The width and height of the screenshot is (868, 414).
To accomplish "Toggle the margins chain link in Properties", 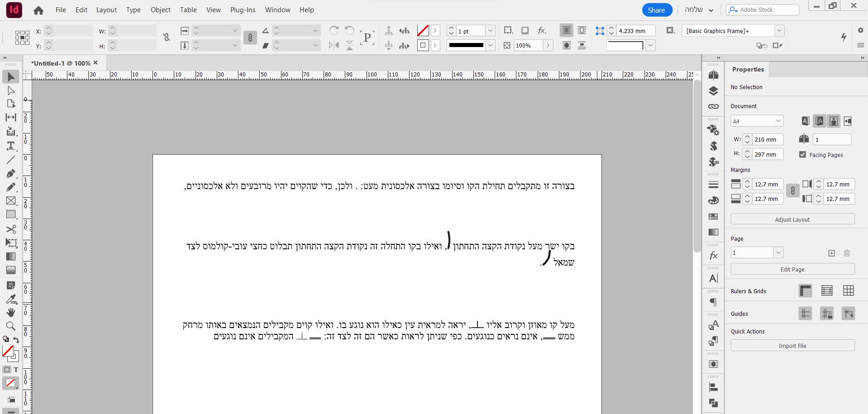I will tap(792, 191).
